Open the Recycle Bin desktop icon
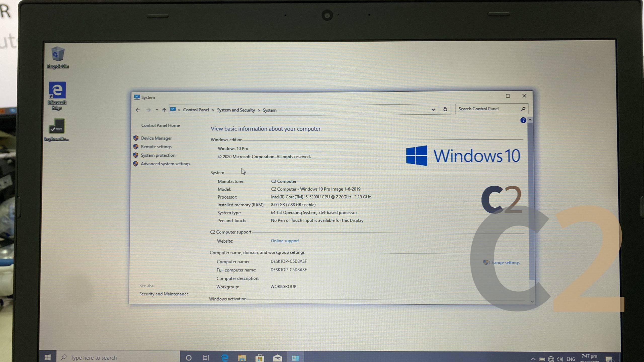Viewport: 644px width, 362px height. tap(58, 58)
